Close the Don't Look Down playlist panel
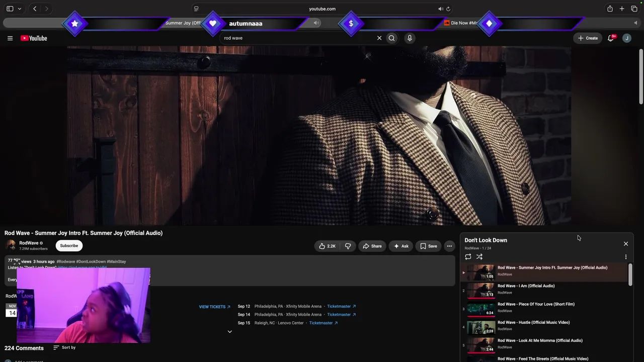Viewport: 644px width, 362px height. 626,244
